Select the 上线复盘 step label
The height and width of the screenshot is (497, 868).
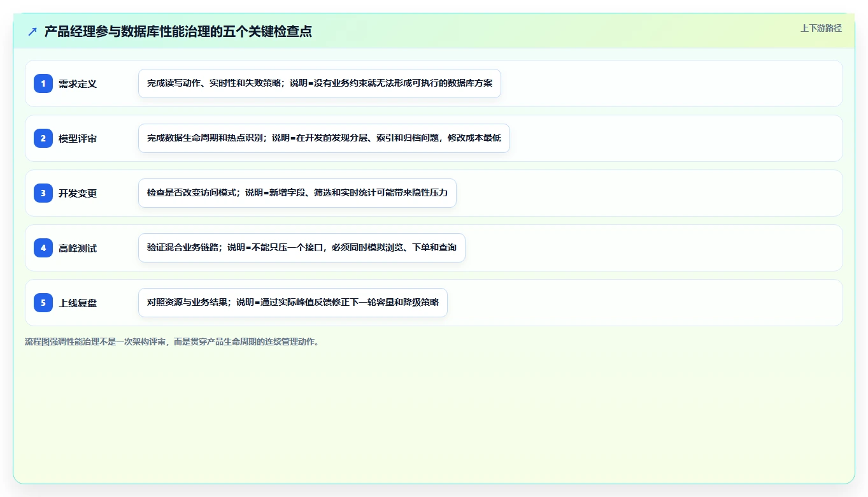click(x=78, y=303)
